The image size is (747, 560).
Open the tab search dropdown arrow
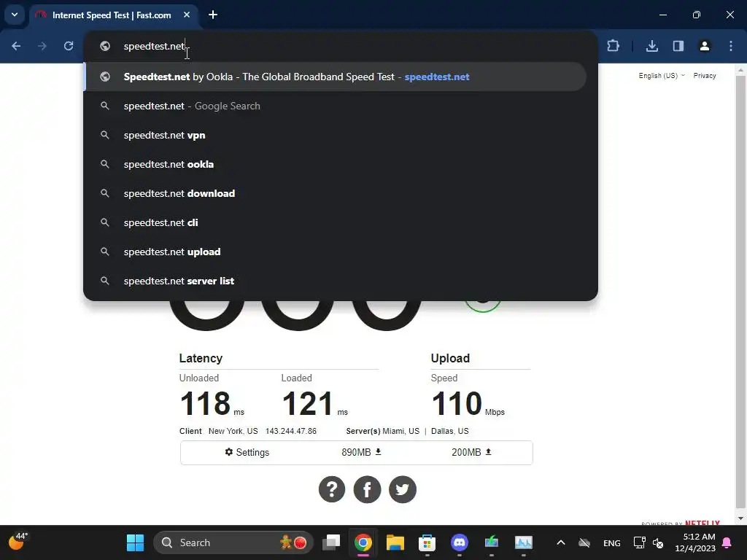point(15,15)
